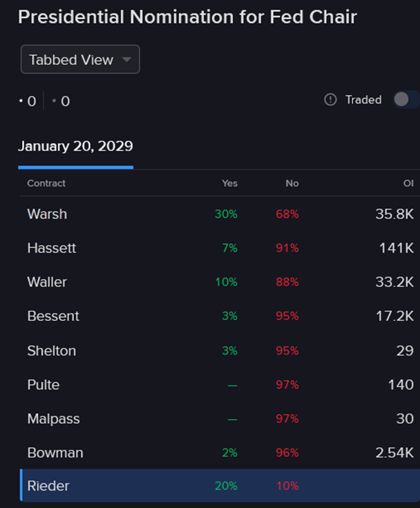Image resolution: width=420 pixels, height=508 pixels.
Task: Open the Malpass contract
Action: [x=220, y=419]
